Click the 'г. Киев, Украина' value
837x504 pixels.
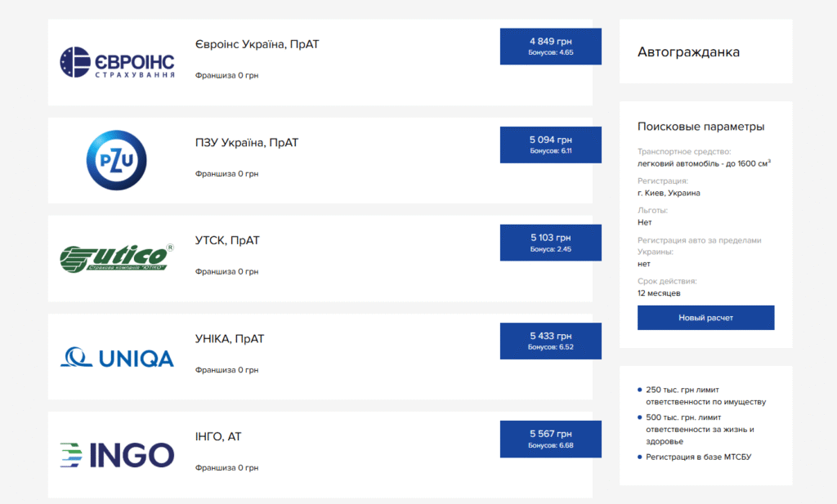coord(669,193)
